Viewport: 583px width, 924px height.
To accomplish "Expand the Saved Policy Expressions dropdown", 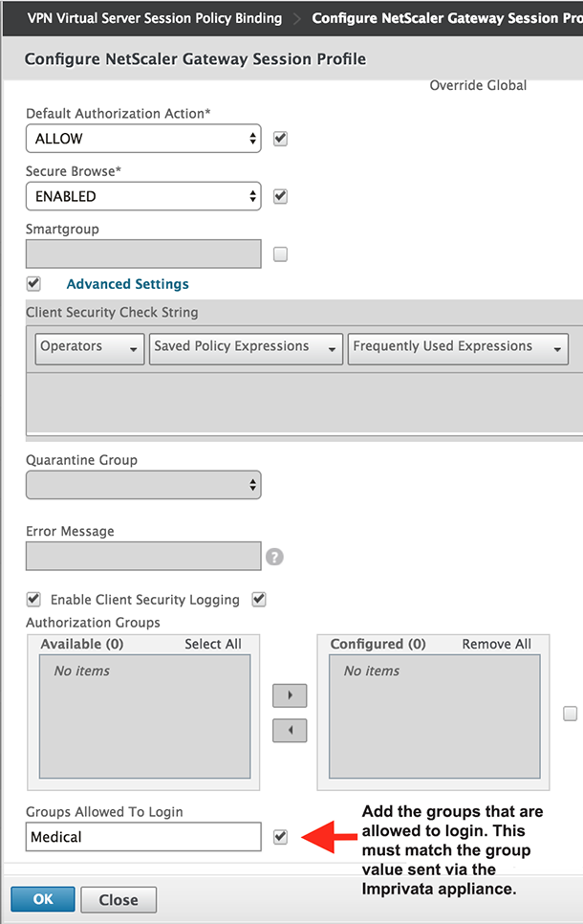I will (x=246, y=347).
